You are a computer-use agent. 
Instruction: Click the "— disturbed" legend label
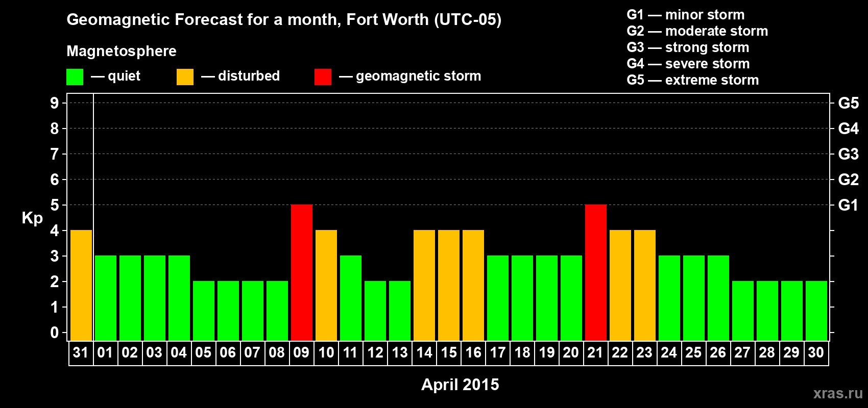pyautogui.click(x=240, y=76)
